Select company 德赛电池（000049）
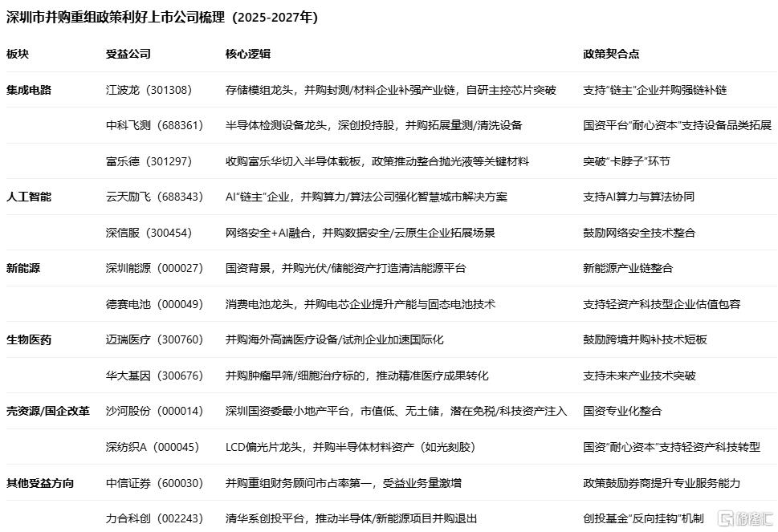This screenshot has height=532, width=778. (154, 304)
